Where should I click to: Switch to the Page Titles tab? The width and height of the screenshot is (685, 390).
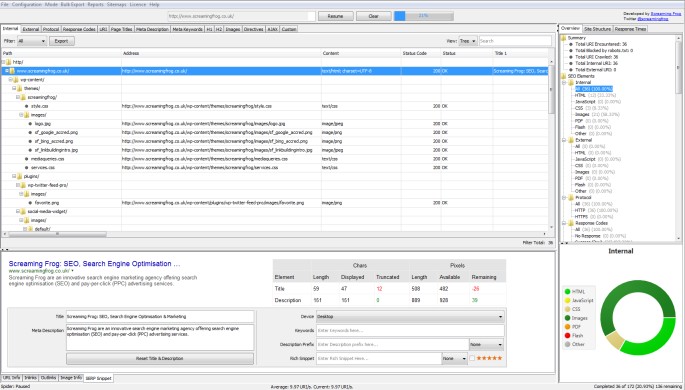click(121, 29)
